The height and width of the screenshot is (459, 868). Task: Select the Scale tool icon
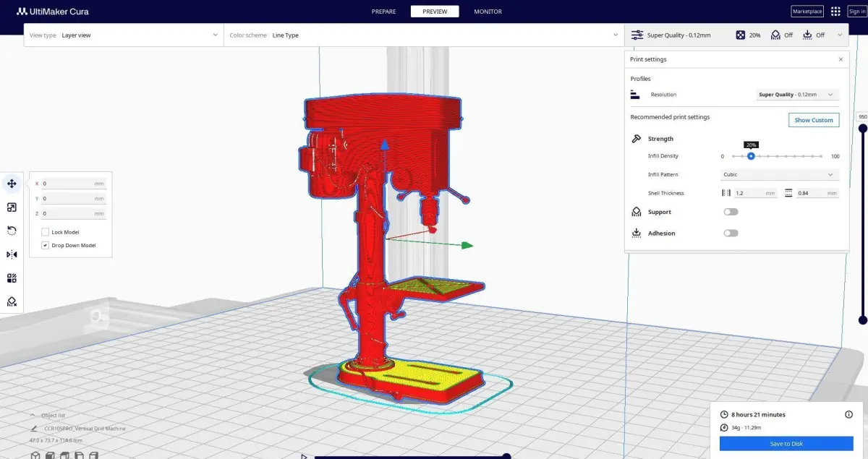[x=12, y=207]
